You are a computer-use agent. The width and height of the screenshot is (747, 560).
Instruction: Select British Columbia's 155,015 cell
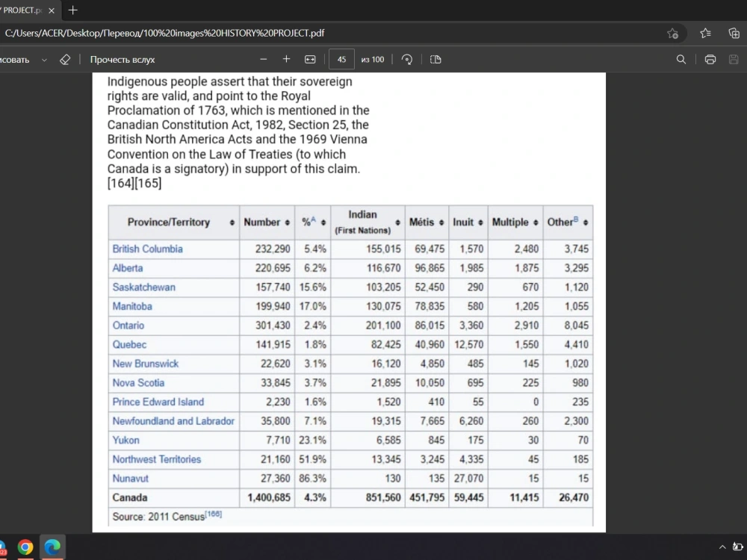[x=368, y=249]
